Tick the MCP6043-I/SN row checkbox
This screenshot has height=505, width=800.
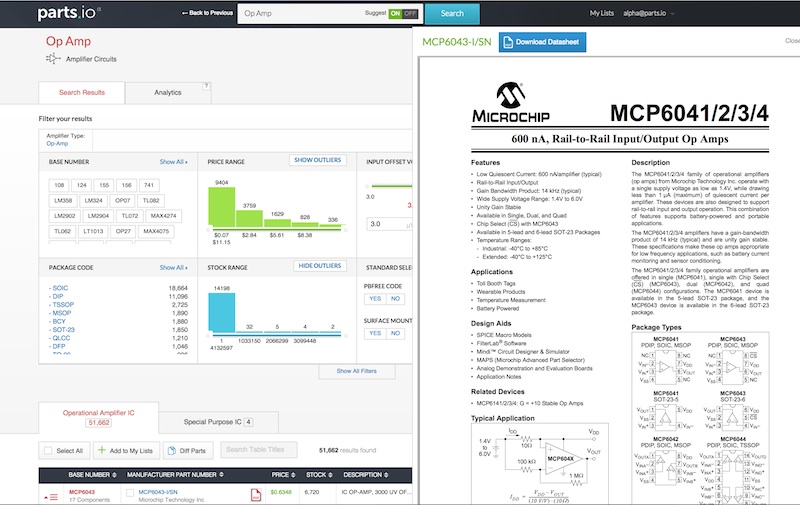(130, 493)
